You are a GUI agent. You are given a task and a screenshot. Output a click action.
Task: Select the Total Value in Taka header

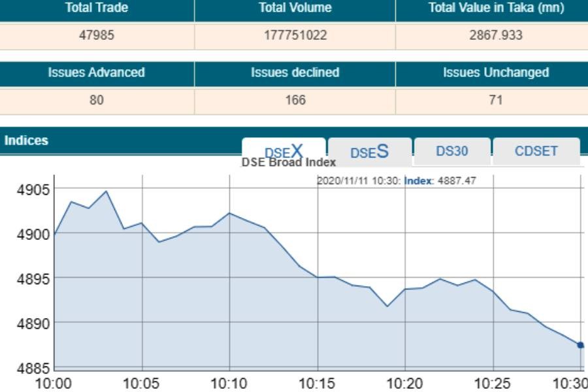point(496,8)
